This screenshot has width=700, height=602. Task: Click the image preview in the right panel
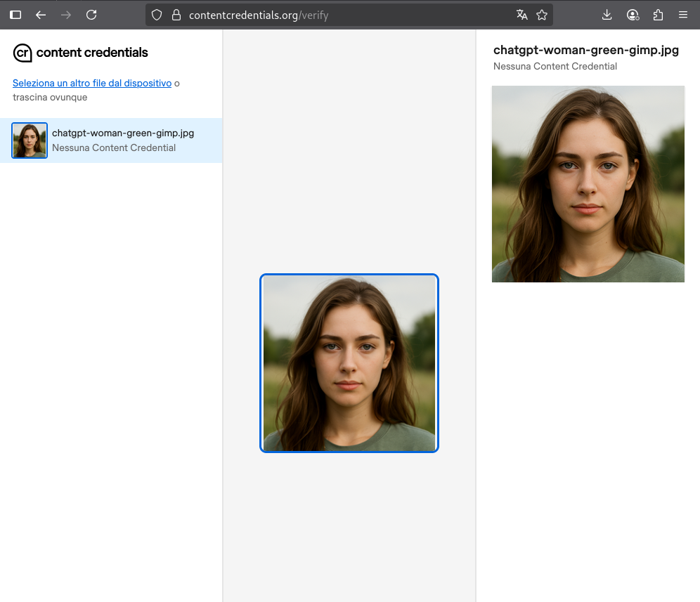(x=588, y=184)
